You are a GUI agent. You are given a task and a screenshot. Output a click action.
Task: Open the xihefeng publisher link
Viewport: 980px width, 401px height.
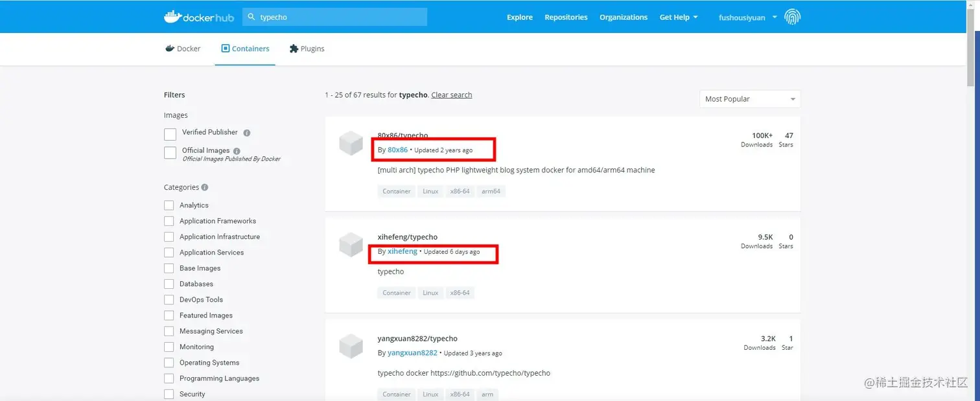coord(402,251)
